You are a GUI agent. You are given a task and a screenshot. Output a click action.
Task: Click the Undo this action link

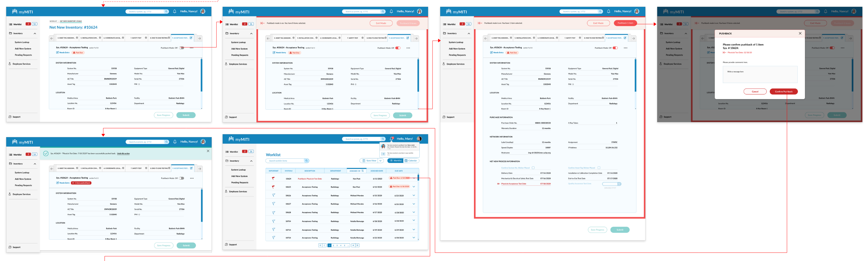coord(123,153)
